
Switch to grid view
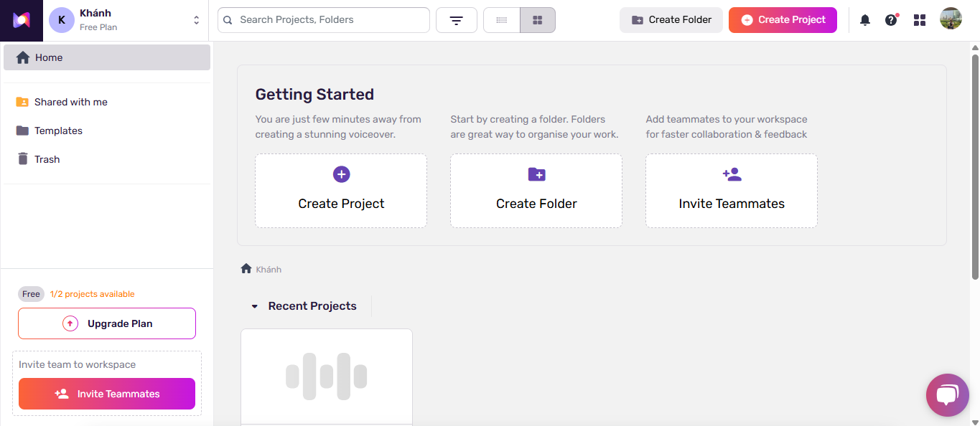[x=537, y=20]
